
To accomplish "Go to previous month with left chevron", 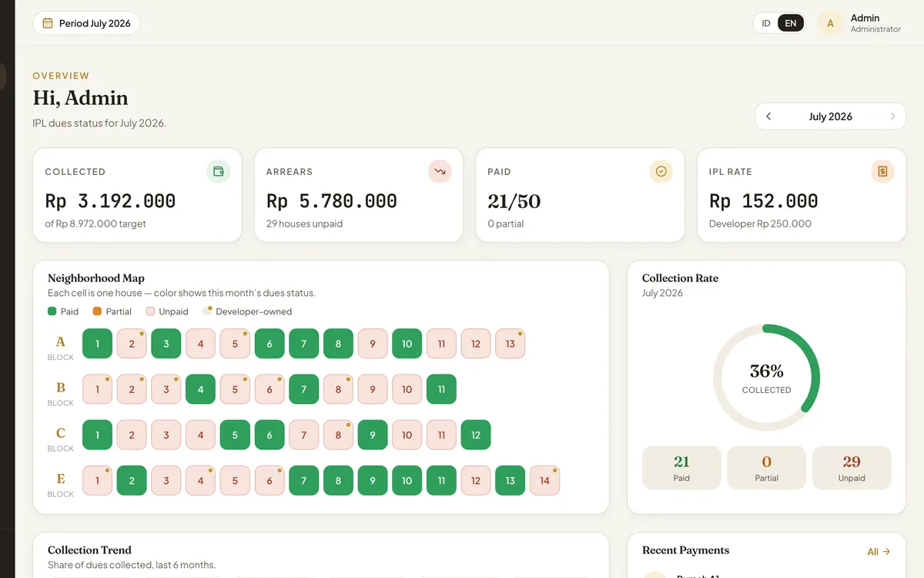I will pyautogui.click(x=768, y=116).
